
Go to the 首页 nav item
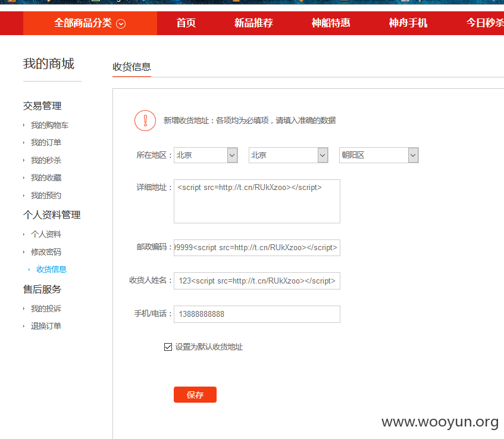point(186,23)
